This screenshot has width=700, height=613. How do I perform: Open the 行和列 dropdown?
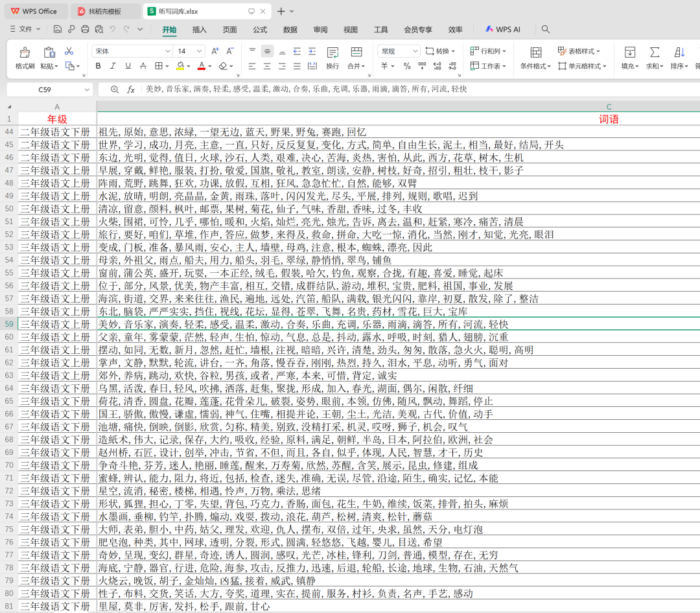point(488,51)
